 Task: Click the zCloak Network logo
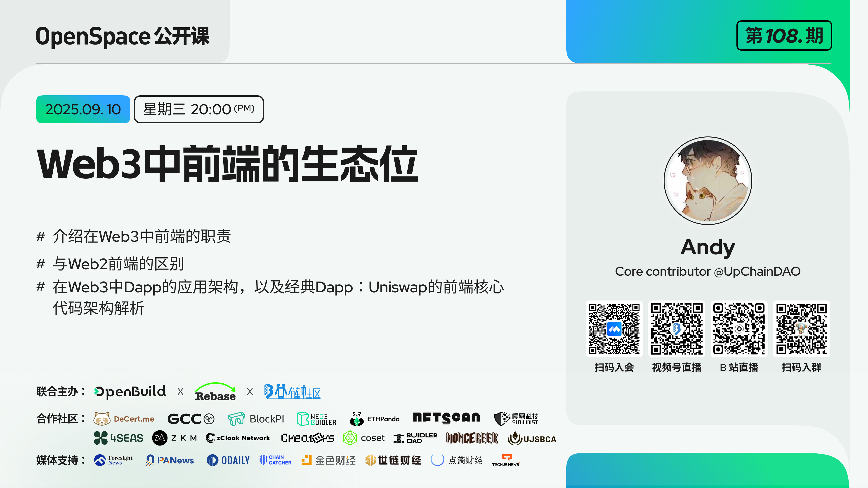click(x=238, y=438)
